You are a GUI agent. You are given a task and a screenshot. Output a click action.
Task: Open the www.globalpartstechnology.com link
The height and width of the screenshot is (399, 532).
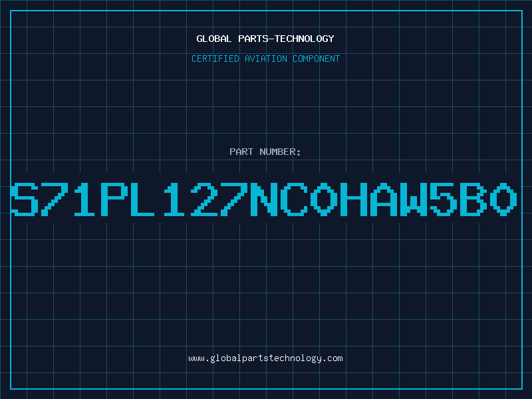coord(265,358)
